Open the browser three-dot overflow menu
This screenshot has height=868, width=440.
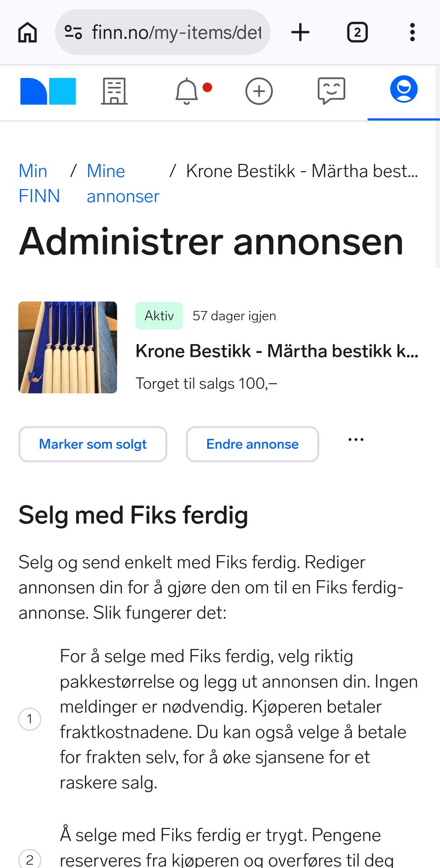[x=412, y=33]
